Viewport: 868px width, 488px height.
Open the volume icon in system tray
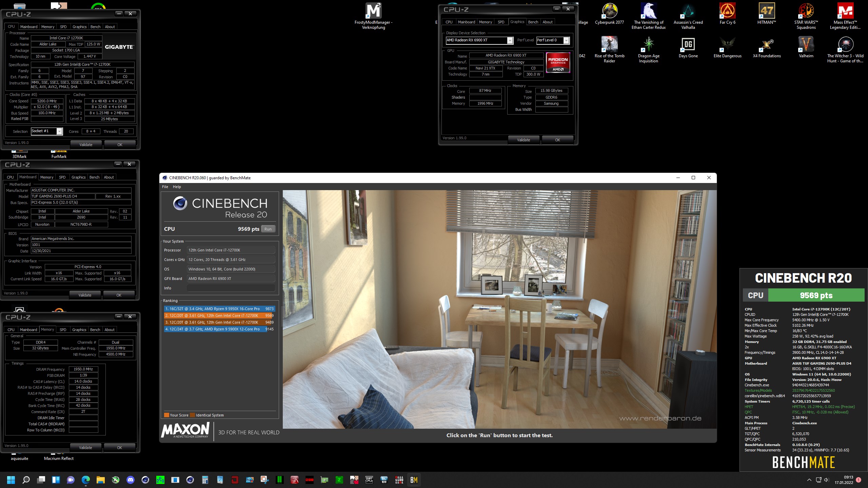tap(826, 480)
